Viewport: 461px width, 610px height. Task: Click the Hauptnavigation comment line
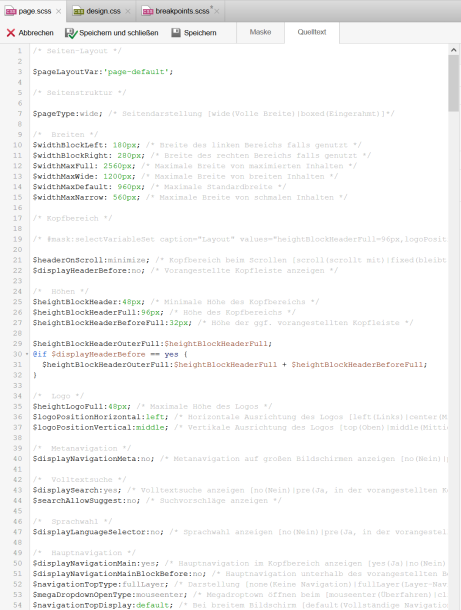84,553
